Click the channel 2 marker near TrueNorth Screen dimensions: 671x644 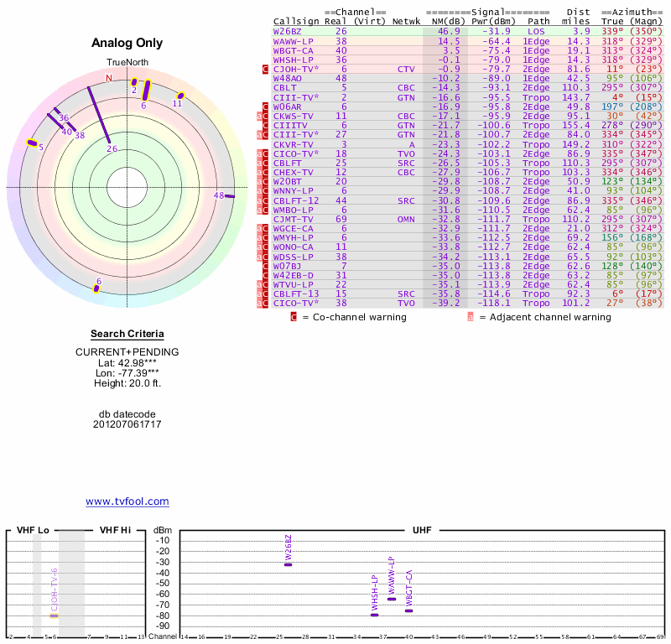pyautogui.click(x=133, y=81)
